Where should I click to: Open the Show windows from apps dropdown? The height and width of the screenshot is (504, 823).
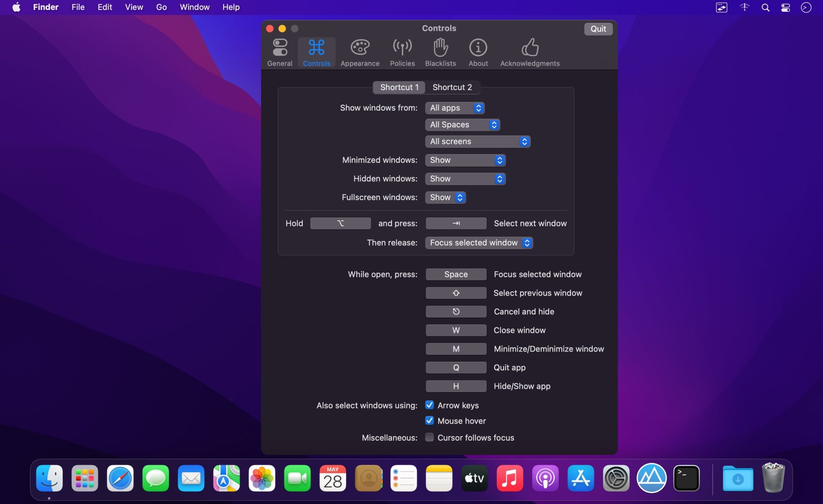pyautogui.click(x=454, y=108)
